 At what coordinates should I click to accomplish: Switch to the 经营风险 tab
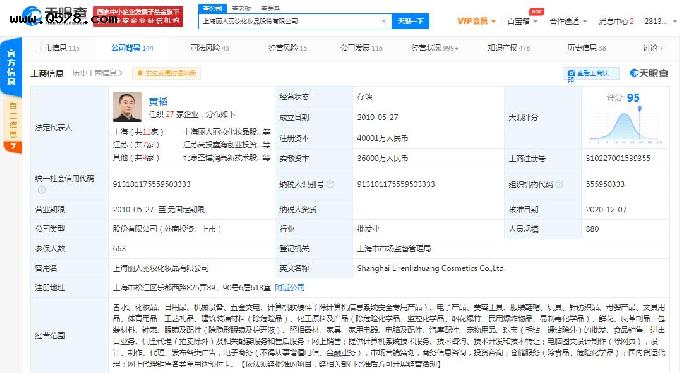point(287,48)
